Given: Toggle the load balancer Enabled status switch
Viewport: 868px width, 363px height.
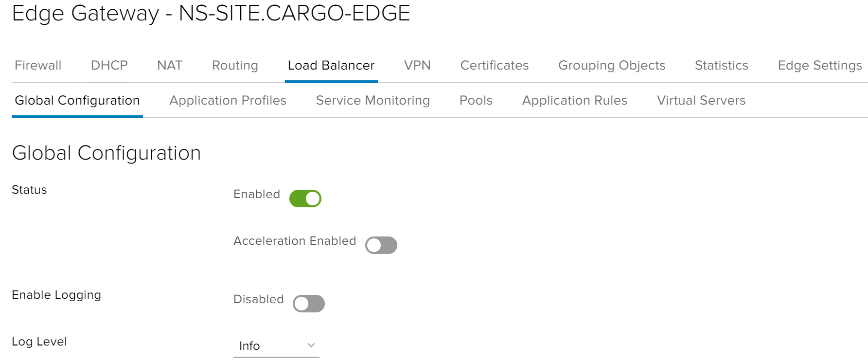Looking at the screenshot, I should pyautogui.click(x=305, y=199).
